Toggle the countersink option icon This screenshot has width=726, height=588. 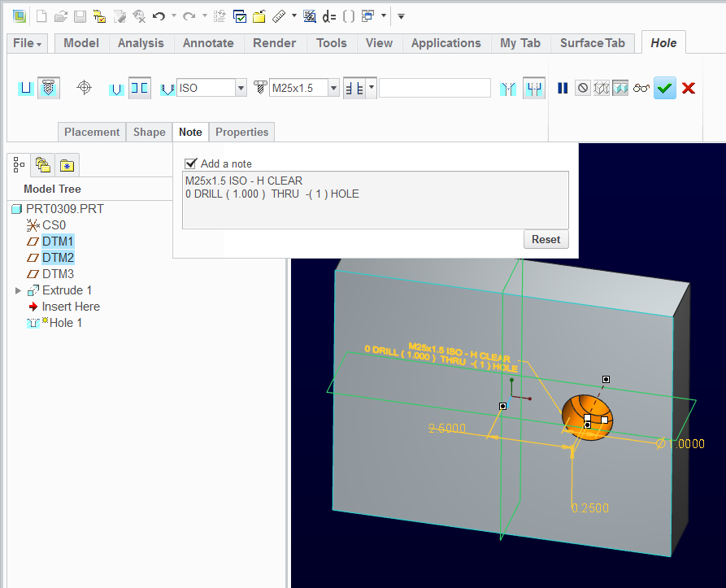point(508,89)
